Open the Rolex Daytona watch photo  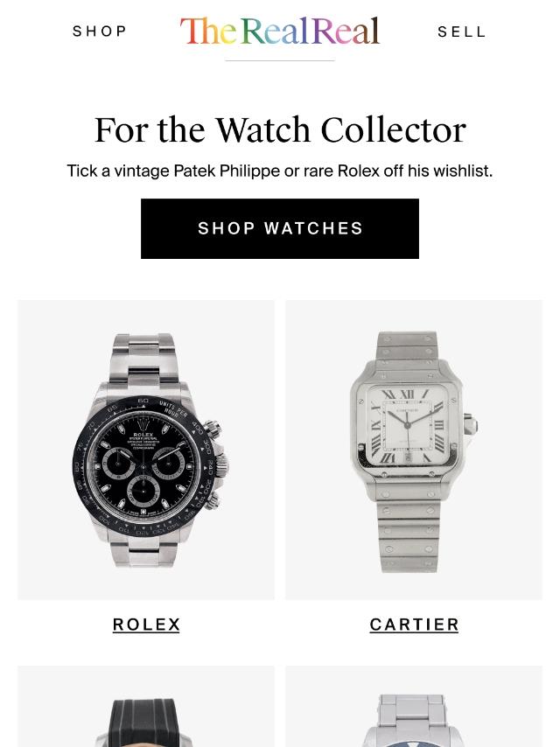(146, 450)
